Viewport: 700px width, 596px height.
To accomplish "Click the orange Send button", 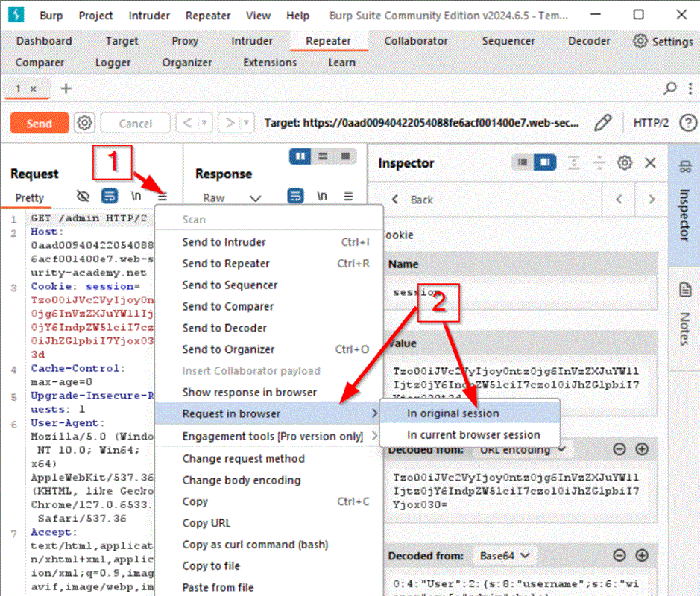I will [40, 124].
